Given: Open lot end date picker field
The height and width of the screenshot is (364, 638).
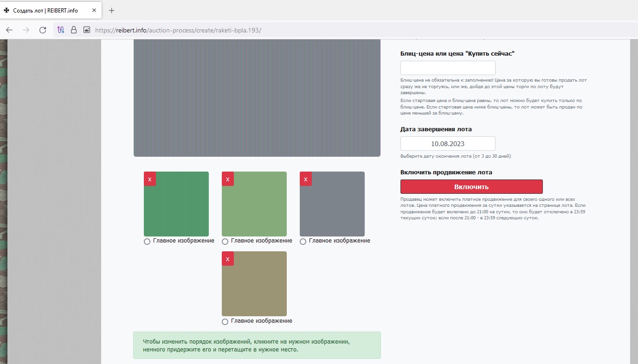Looking at the screenshot, I should 448,144.
